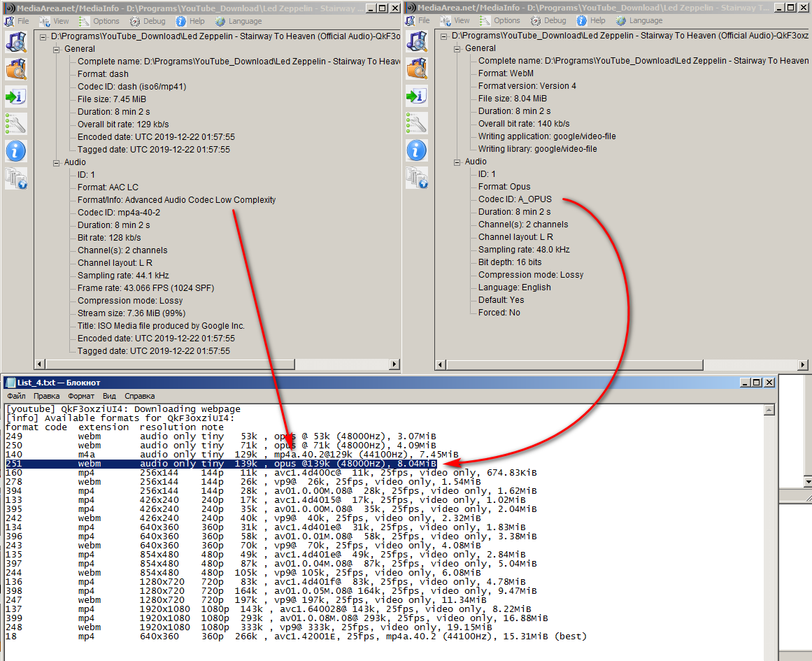This screenshot has height=661, width=812.
Task: Click Export icon in left MediaInfo sidebar
Action: pyautogui.click(x=16, y=97)
